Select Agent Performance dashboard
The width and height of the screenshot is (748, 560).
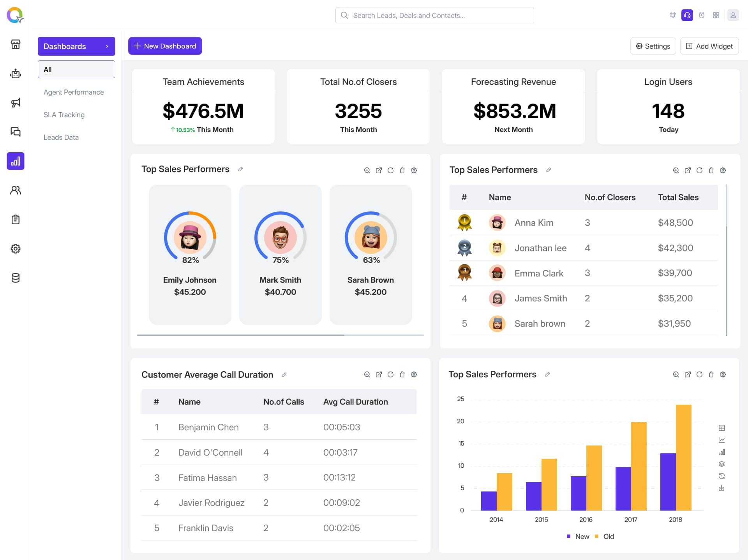pos(74,92)
